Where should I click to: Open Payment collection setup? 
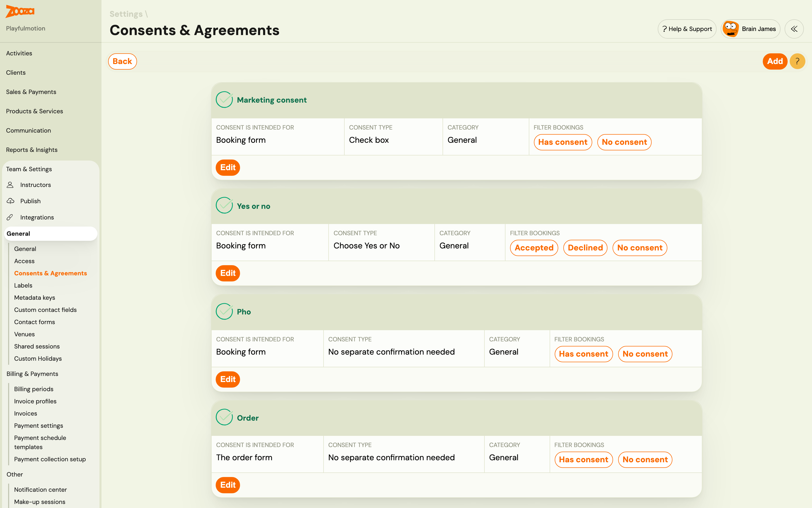tap(50, 459)
